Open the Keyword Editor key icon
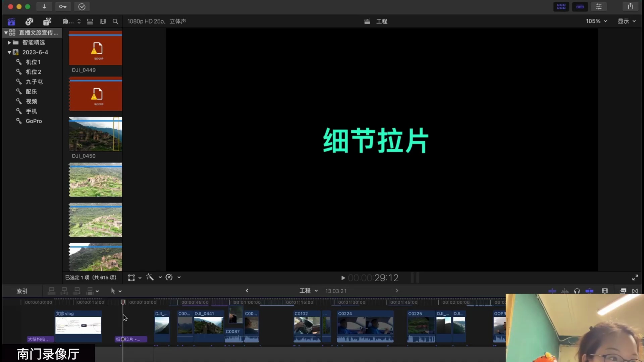 click(x=63, y=6)
